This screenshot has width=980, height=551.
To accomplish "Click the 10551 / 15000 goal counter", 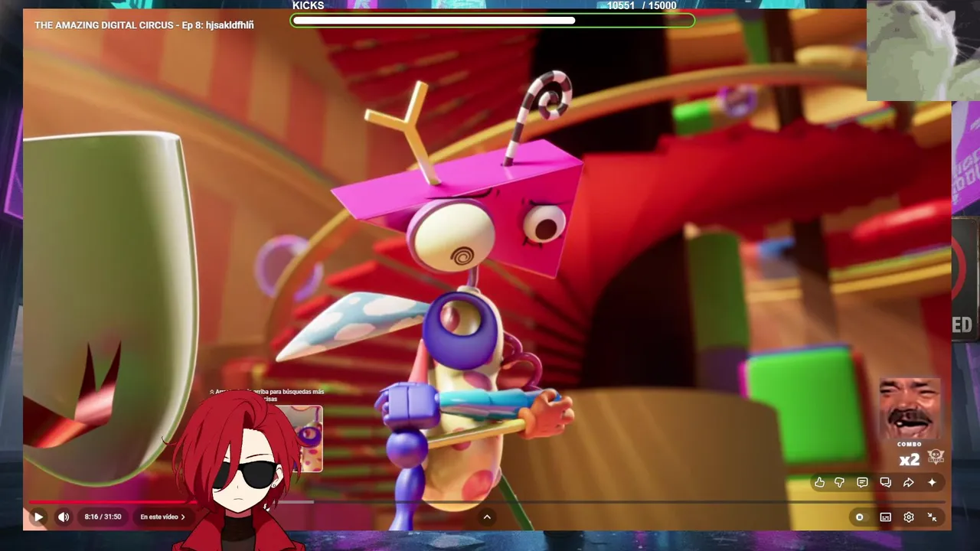I will [x=642, y=5].
